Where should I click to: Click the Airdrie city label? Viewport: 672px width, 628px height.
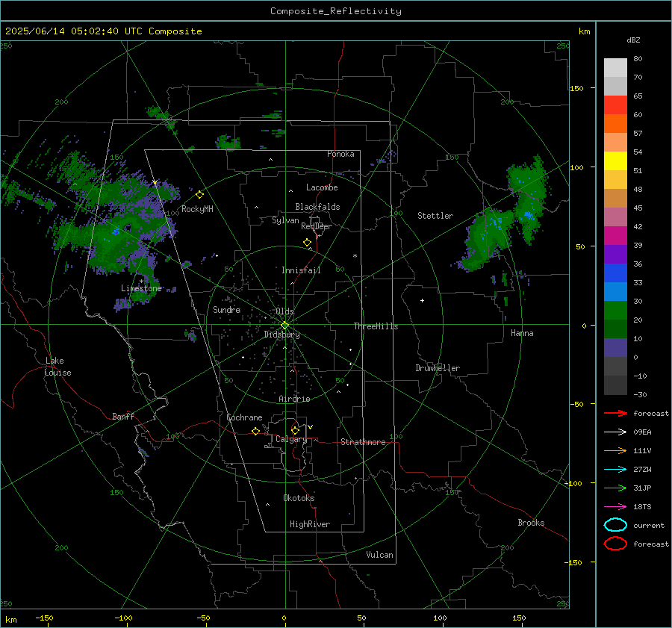(294, 399)
